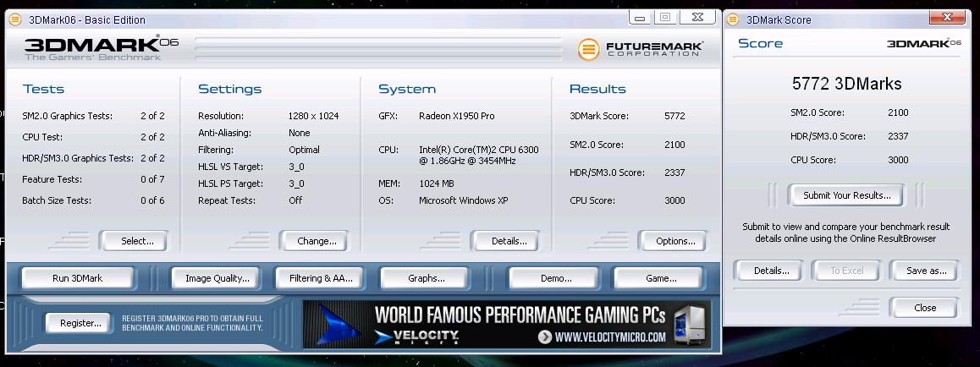Screen dimensions: 980x367
Task: Click the Close button in Score window
Action: (x=924, y=308)
